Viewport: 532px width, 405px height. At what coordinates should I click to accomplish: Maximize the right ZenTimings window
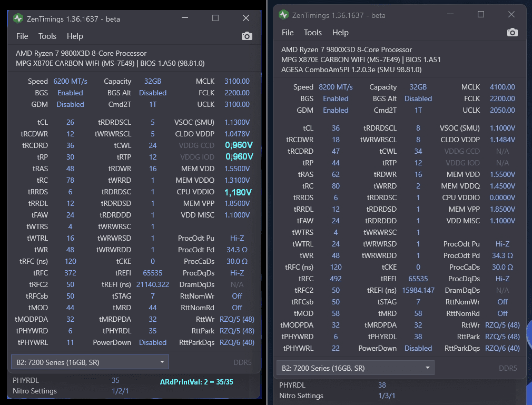coord(481,14)
